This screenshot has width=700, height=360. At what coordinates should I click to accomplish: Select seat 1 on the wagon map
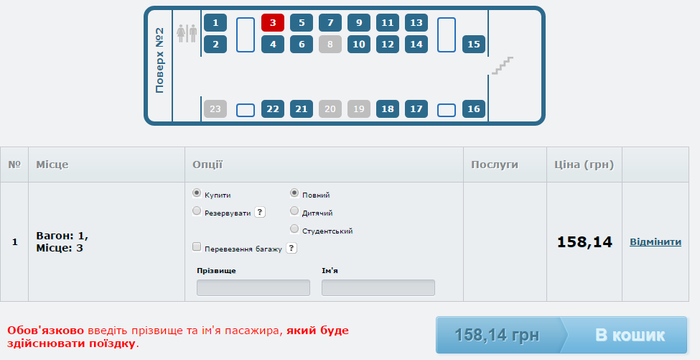[215, 23]
